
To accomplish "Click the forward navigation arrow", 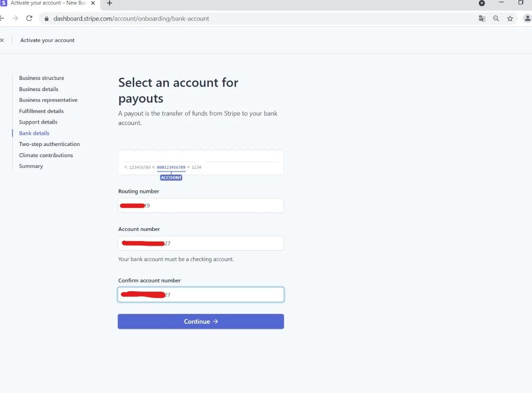I will [15, 18].
